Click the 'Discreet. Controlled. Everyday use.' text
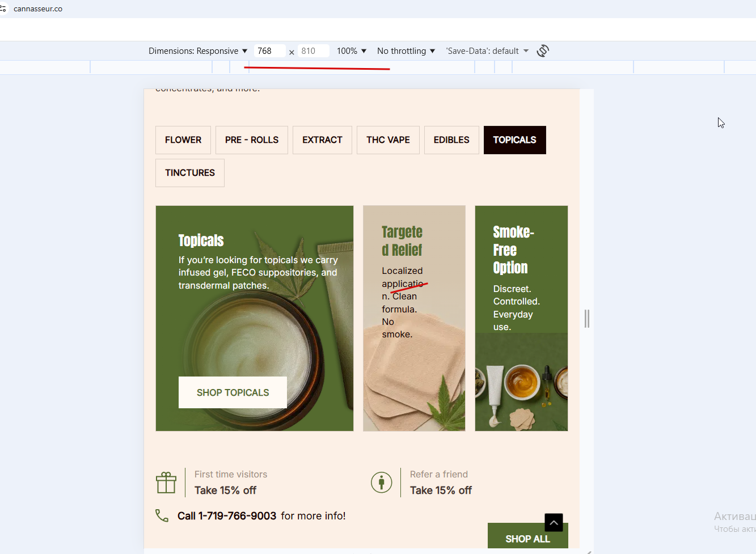This screenshot has width=756, height=554. pyautogui.click(x=516, y=308)
